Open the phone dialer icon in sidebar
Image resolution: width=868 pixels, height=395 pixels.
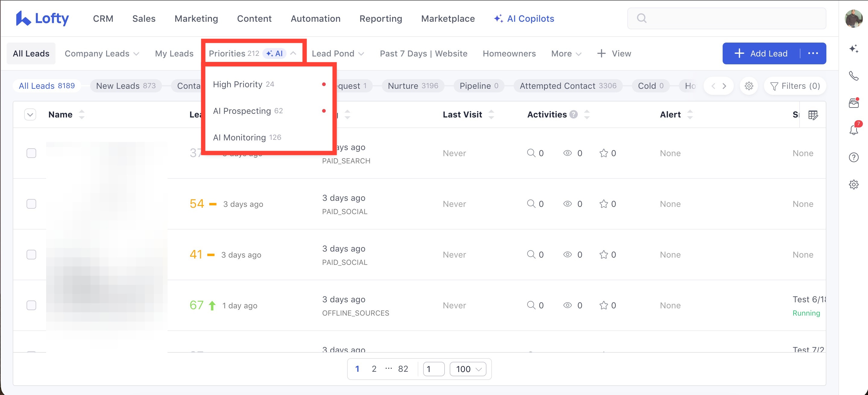tap(854, 76)
